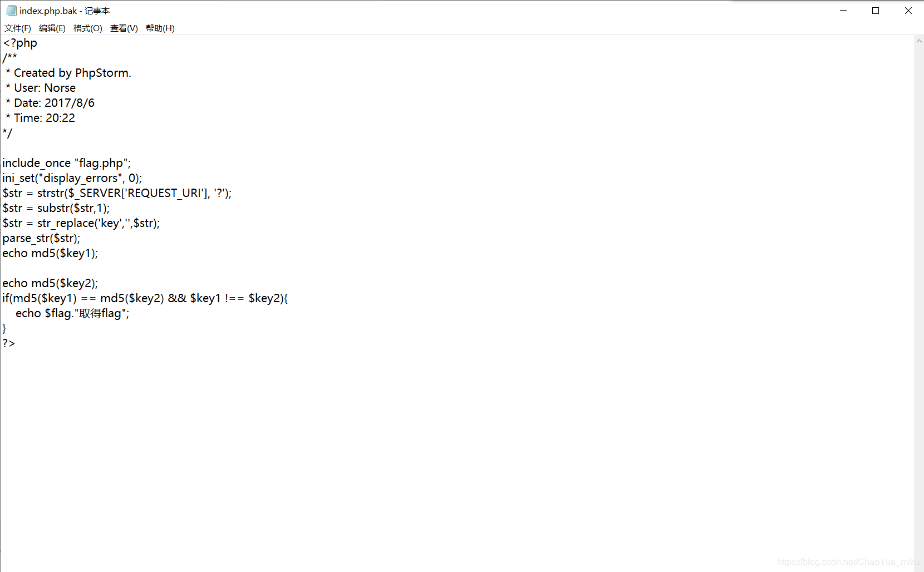Click the vertical scrollbar track
Screen dimensions: 924x572
click(x=919, y=278)
